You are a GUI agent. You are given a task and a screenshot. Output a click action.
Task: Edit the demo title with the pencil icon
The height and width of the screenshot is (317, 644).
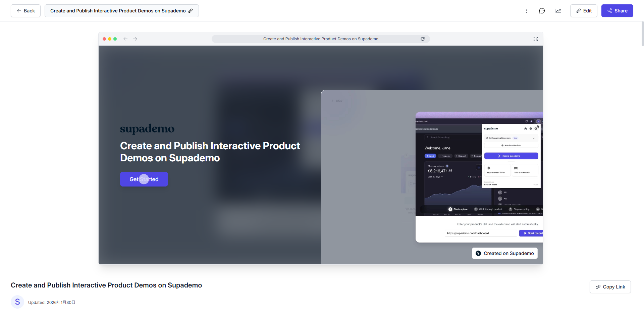(191, 11)
